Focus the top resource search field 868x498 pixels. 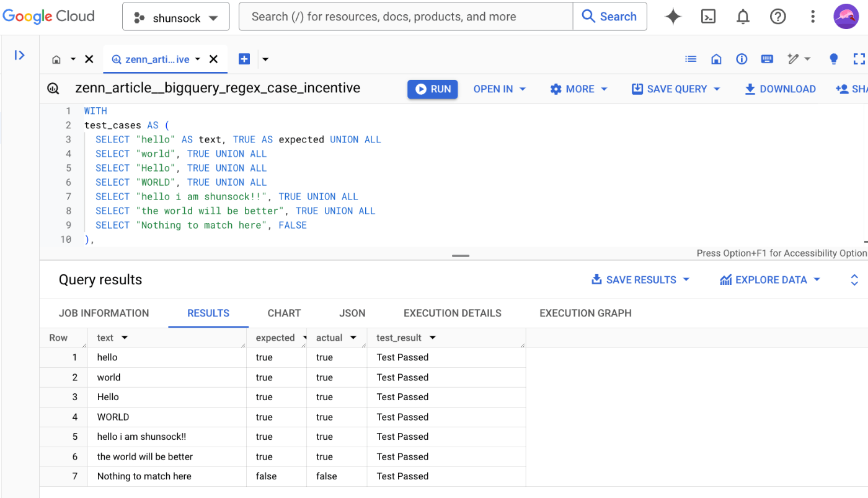pos(406,17)
